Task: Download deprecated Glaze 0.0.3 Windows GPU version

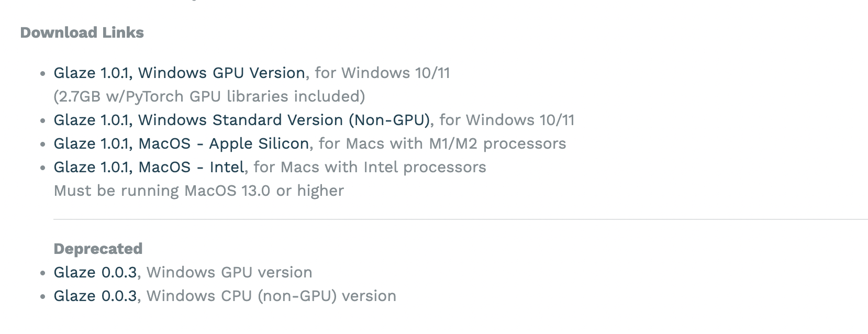Action: (95, 272)
